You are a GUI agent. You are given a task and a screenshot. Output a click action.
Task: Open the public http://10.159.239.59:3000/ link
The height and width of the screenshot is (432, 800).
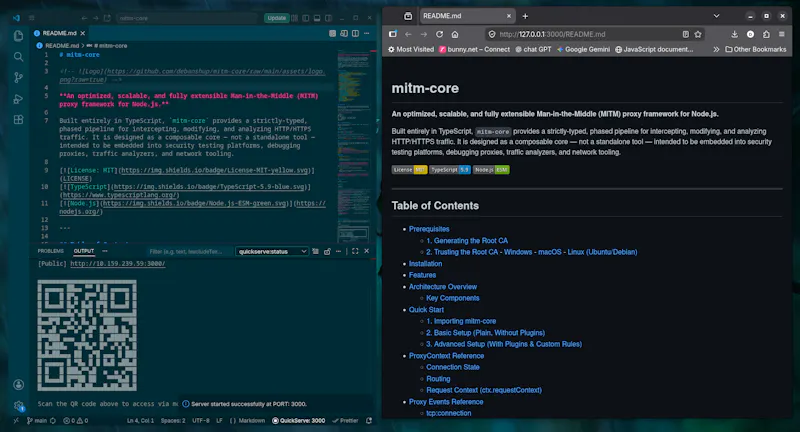(118, 264)
